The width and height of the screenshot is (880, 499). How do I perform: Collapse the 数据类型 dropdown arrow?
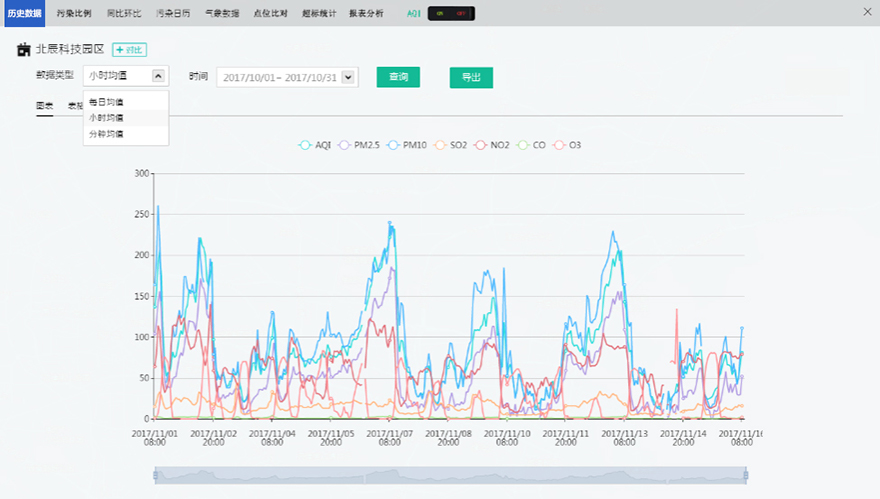point(158,76)
